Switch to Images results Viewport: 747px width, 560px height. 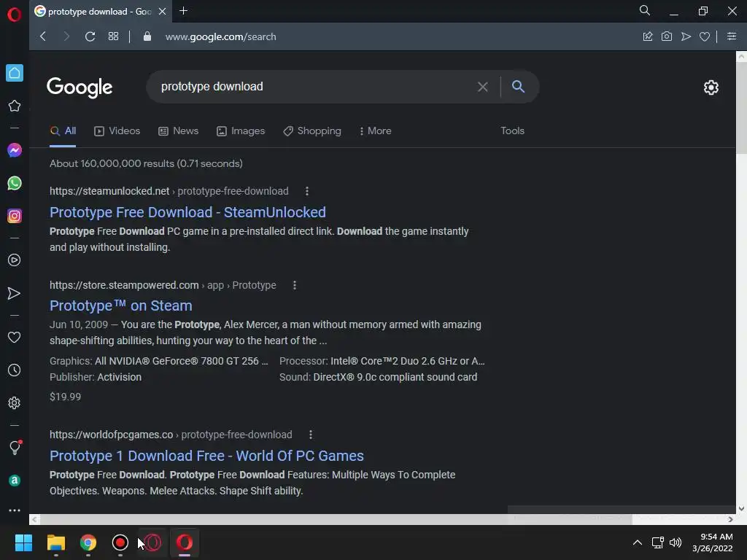pyautogui.click(x=241, y=131)
